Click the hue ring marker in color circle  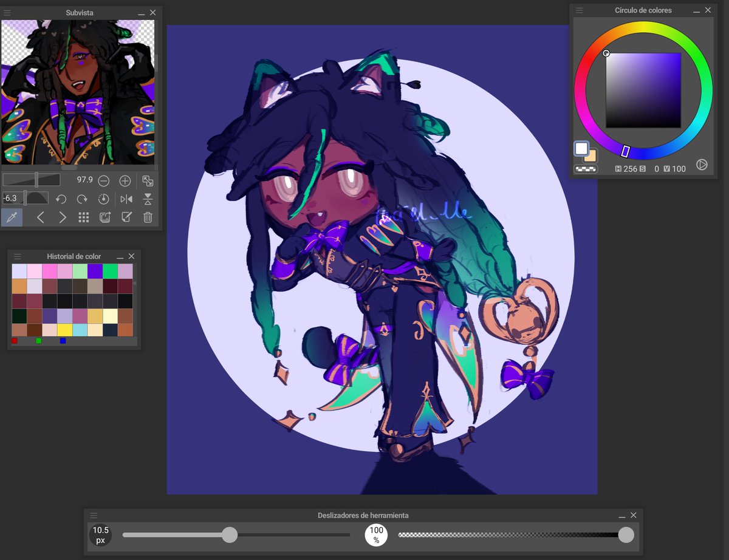point(625,151)
